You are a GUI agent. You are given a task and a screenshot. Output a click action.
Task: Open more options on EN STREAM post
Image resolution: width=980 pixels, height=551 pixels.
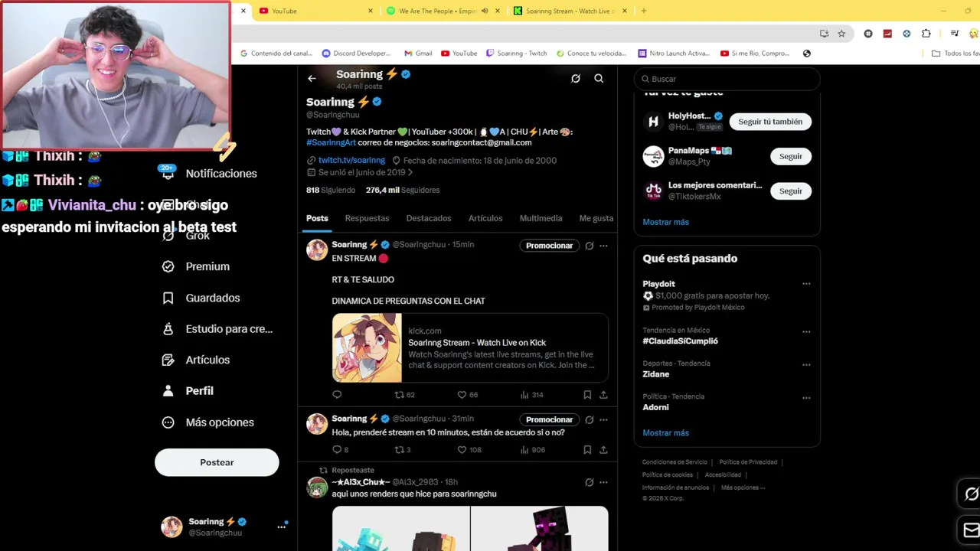603,246
